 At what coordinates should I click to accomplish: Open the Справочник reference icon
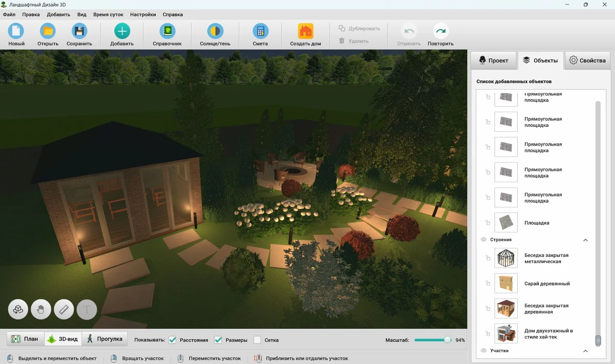click(x=167, y=32)
